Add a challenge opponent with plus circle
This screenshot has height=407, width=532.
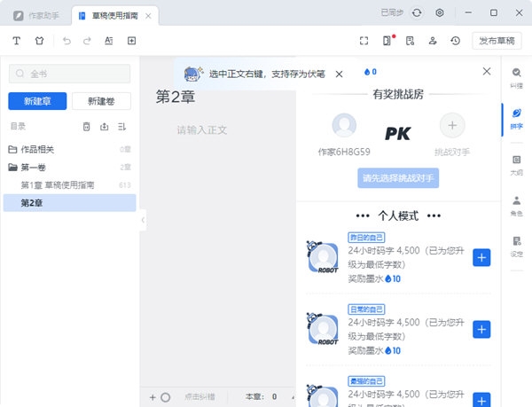(x=452, y=126)
